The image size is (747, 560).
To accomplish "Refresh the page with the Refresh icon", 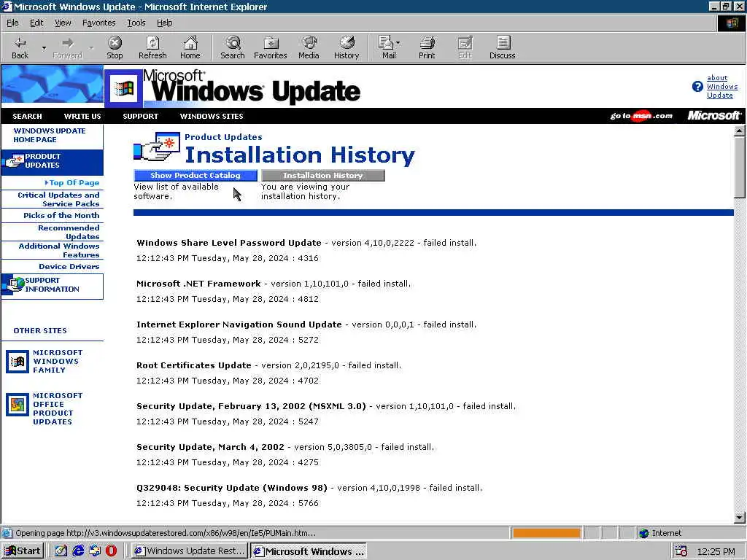I will click(x=152, y=47).
